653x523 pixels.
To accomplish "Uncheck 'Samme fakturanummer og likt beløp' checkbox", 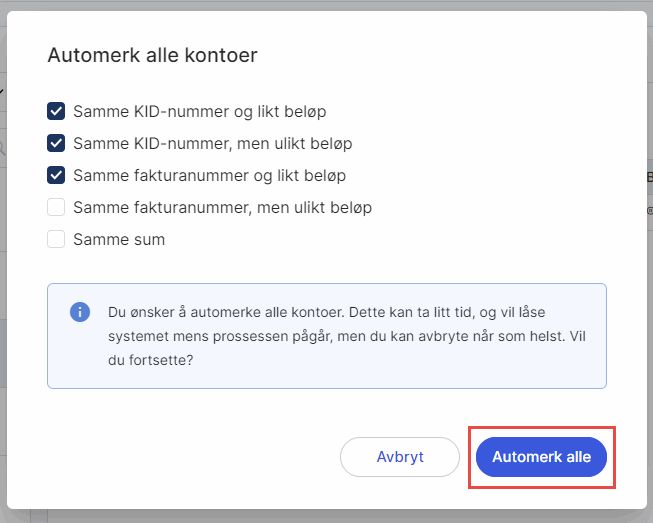I will tap(56, 175).
